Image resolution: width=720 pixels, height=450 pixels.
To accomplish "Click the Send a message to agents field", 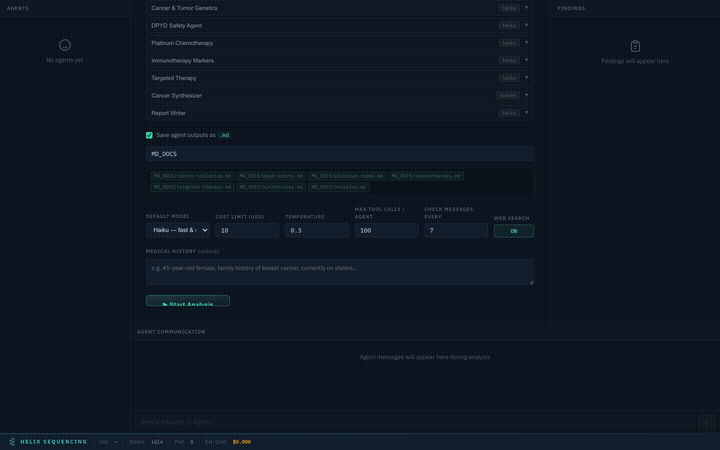I will [x=415, y=422].
